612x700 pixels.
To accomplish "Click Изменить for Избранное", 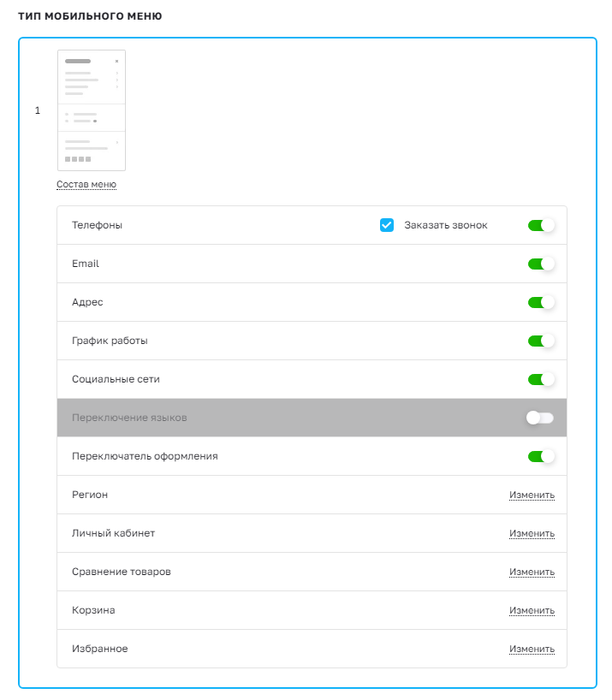I will pyautogui.click(x=532, y=649).
